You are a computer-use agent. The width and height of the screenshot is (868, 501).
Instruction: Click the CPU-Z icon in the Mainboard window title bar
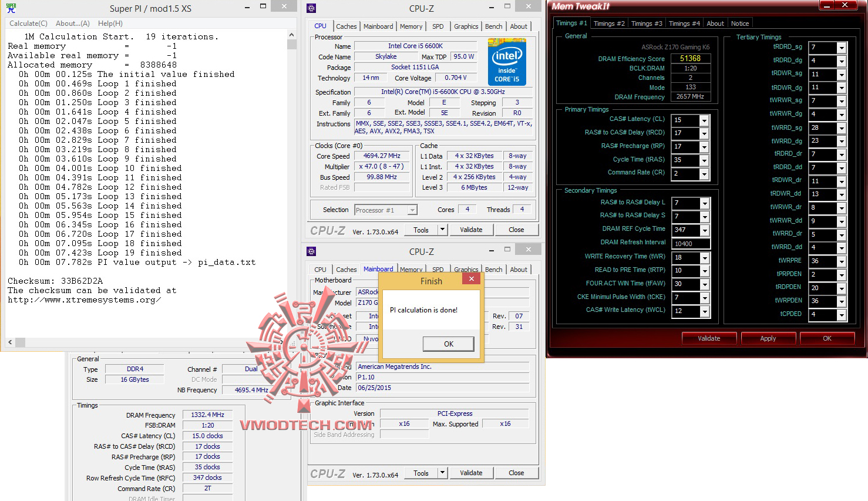pyautogui.click(x=311, y=251)
